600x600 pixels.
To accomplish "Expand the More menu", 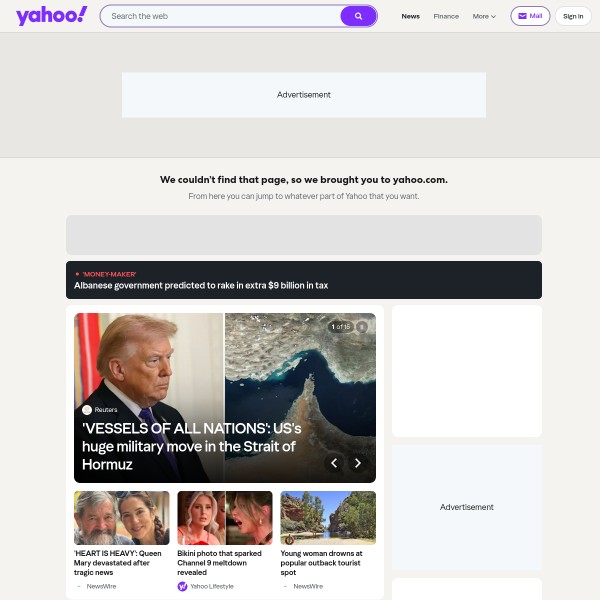I will click(x=484, y=16).
